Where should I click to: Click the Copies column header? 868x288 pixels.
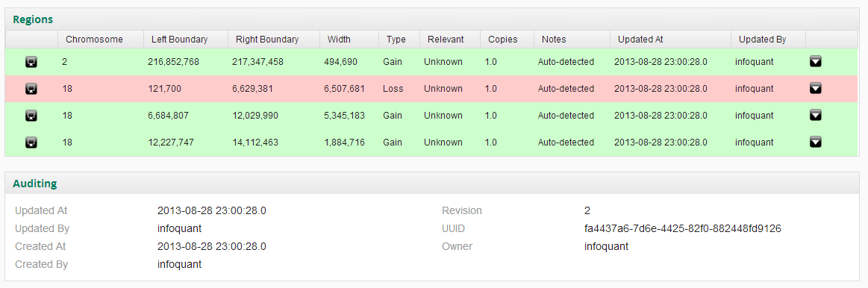tap(507, 40)
